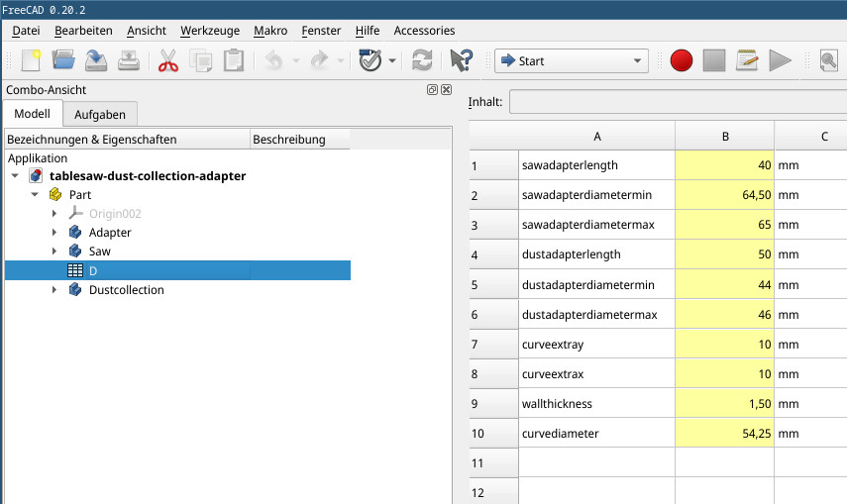Open the Start workbench dropdown
The height and width of the screenshot is (504, 847).
point(571,60)
